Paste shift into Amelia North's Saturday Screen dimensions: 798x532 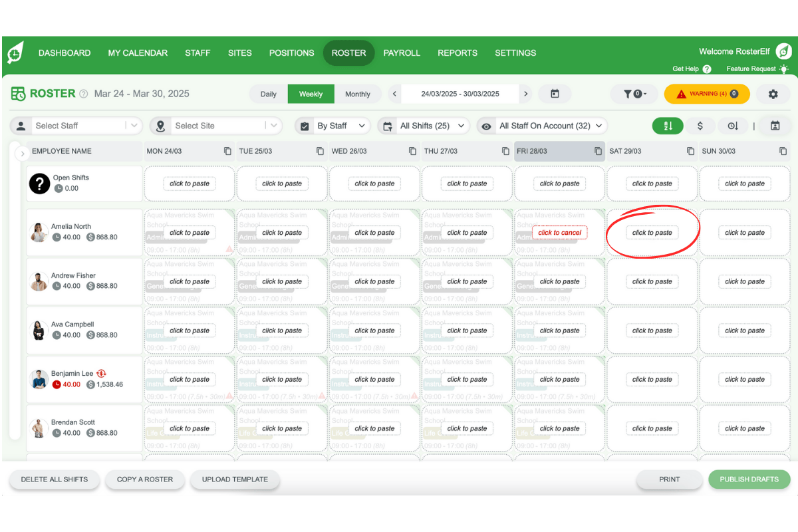(x=652, y=233)
